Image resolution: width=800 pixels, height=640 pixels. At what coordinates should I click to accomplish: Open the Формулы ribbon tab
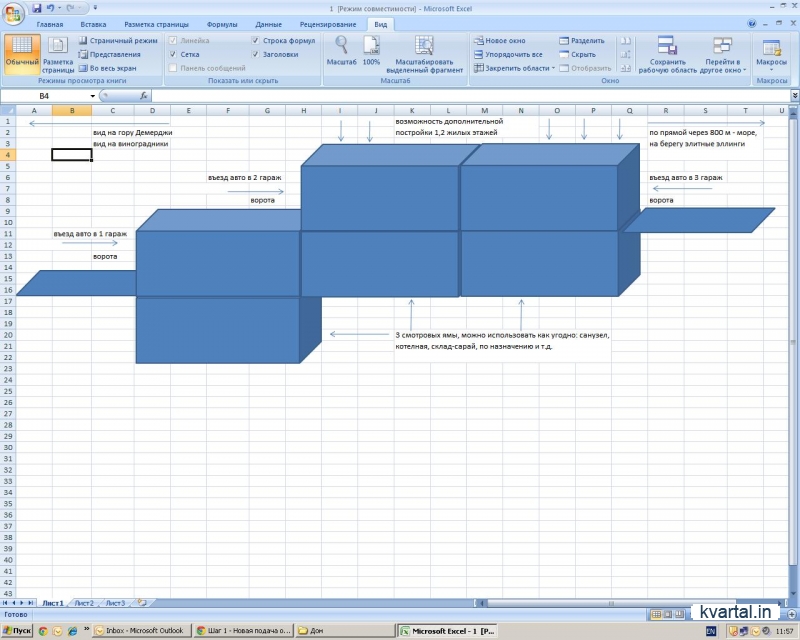point(221,23)
